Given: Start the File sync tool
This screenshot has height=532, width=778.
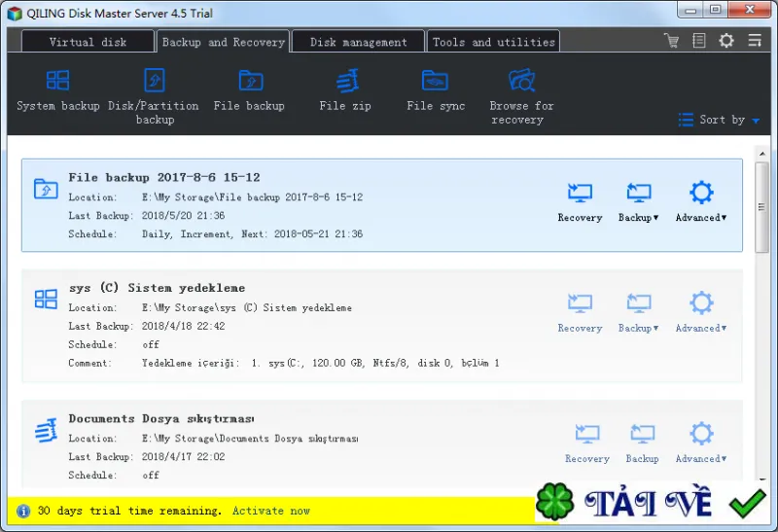Looking at the screenshot, I should tap(436, 90).
